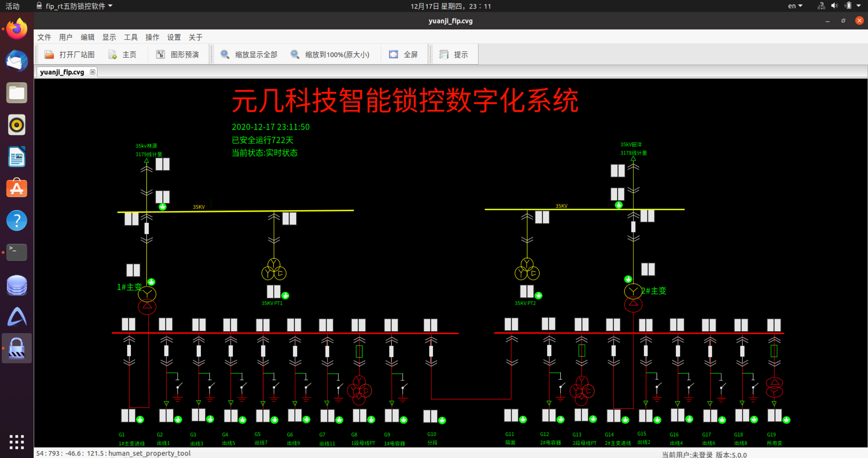Open the 操作 menu
Screen dimensions: 868x458
[x=152, y=37]
